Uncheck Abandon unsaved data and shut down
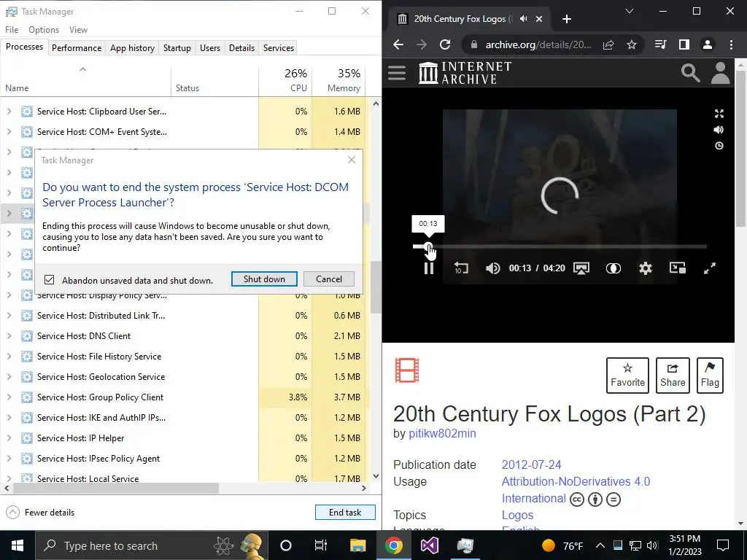Viewport: 747px width, 560px height. [x=49, y=279]
